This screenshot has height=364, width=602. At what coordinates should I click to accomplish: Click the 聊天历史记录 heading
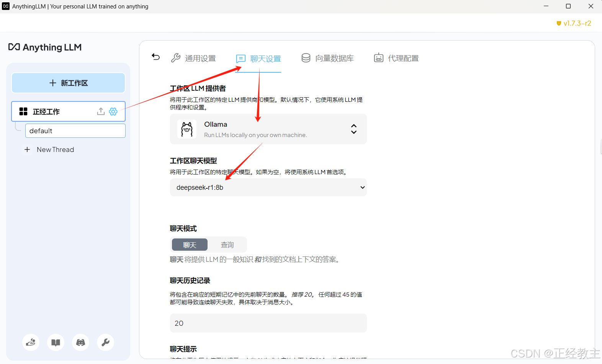[190, 281]
